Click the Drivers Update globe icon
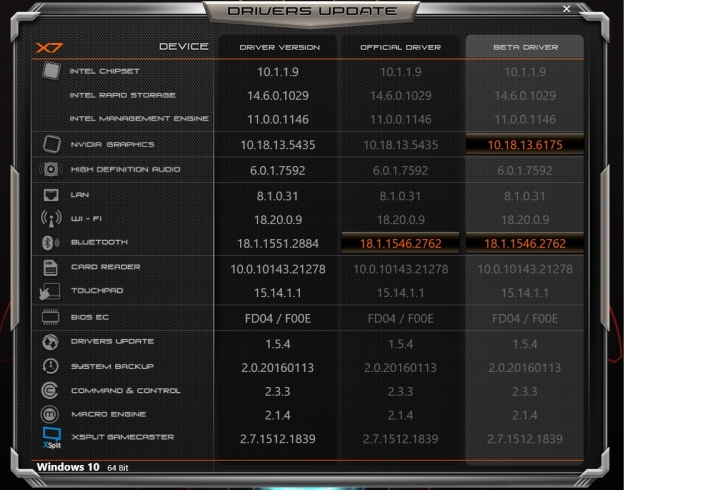The height and width of the screenshot is (490, 720). coord(50,342)
